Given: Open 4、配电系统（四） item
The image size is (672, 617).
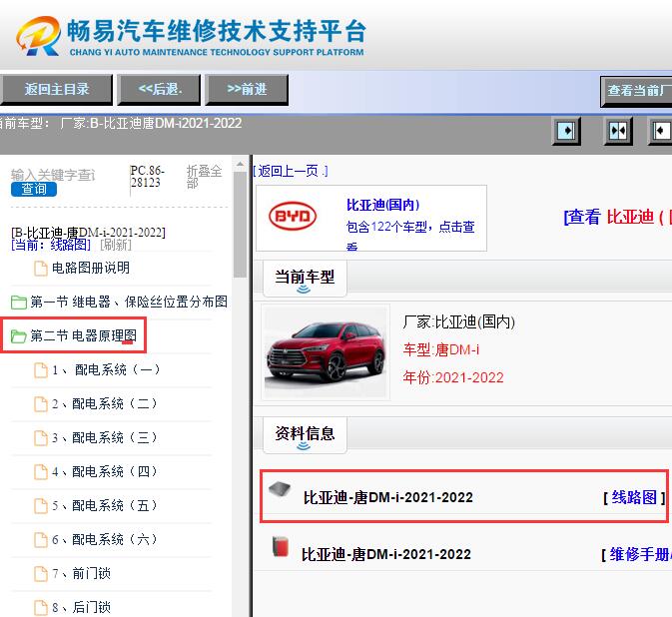Looking at the screenshot, I should click(x=105, y=472).
